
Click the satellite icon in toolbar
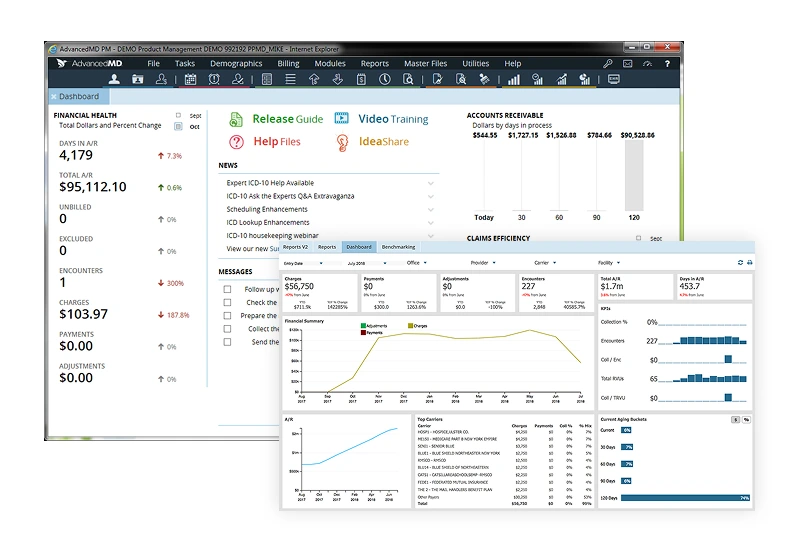[x=485, y=79]
